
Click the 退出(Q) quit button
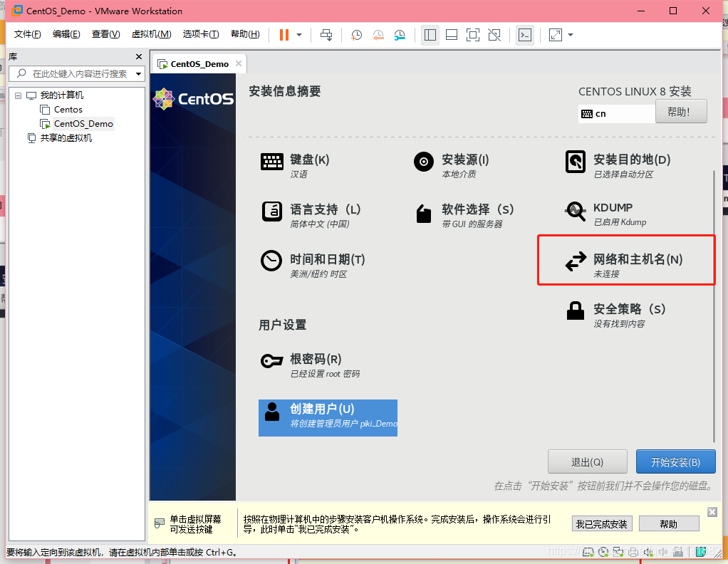coord(588,461)
